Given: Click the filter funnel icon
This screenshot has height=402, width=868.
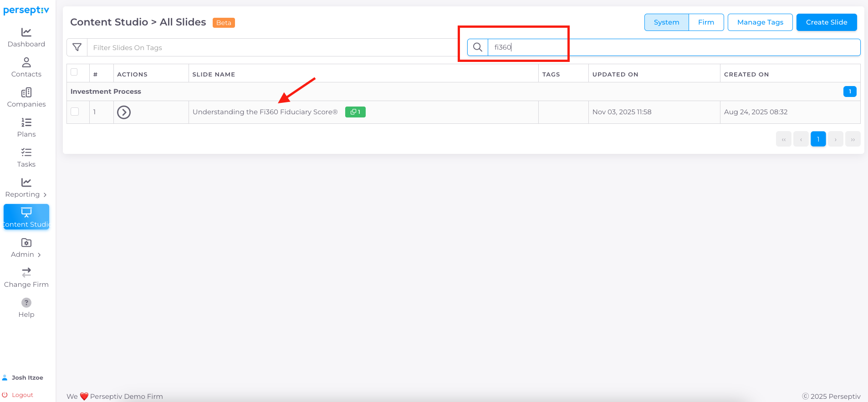Looking at the screenshot, I should [x=77, y=47].
